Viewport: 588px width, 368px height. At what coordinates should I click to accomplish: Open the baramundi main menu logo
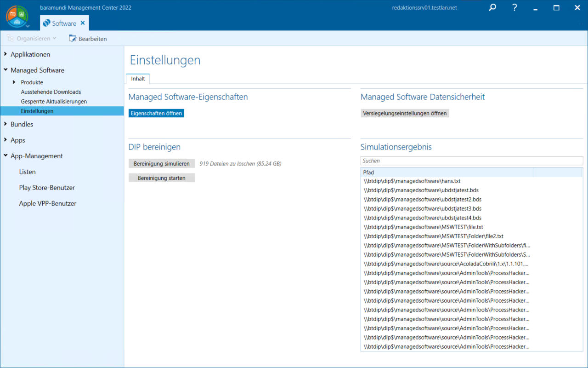click(17, 16)
